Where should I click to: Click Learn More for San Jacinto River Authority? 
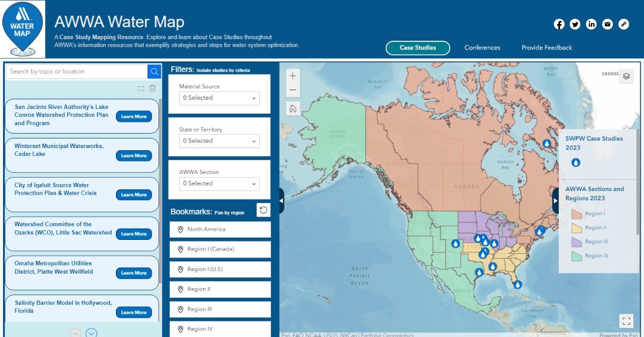134,116
